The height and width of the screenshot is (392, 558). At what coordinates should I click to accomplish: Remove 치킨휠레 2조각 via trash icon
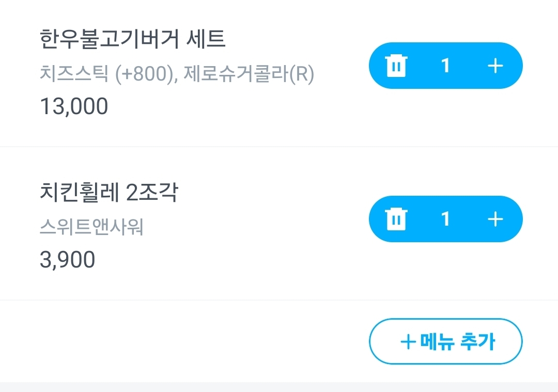396,219
